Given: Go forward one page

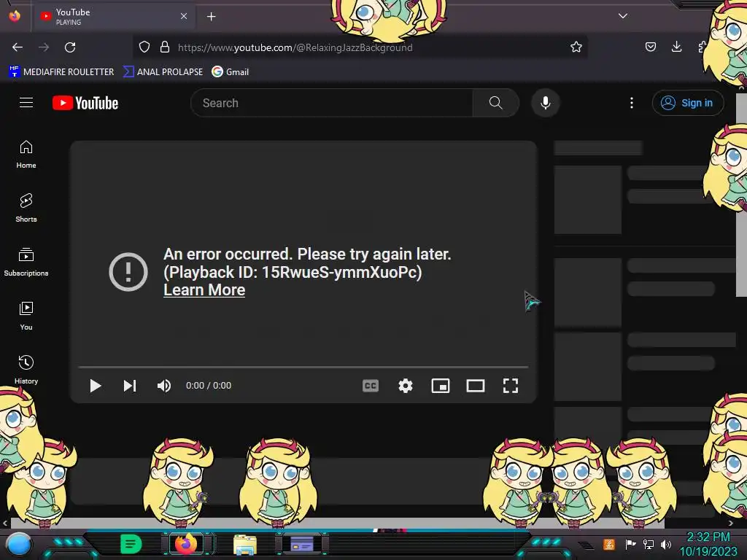Looking at the screenshot, I should point(44,47).
